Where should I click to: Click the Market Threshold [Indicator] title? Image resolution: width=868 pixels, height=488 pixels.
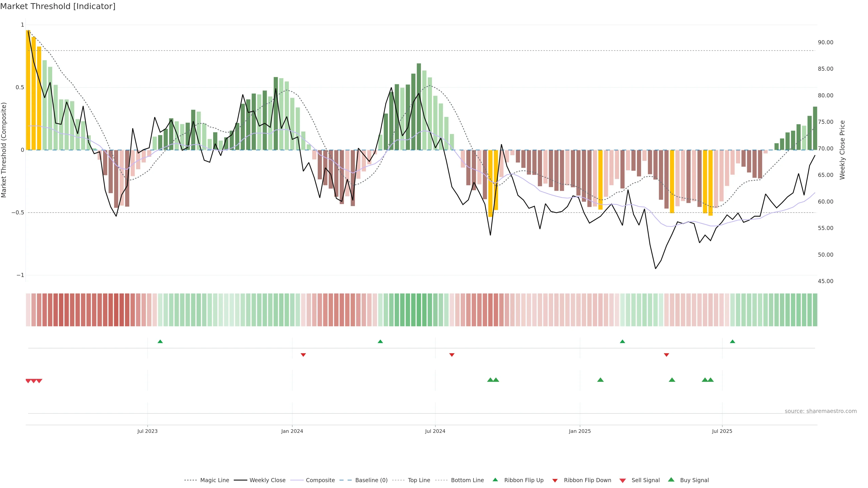(x=58, y=6)
